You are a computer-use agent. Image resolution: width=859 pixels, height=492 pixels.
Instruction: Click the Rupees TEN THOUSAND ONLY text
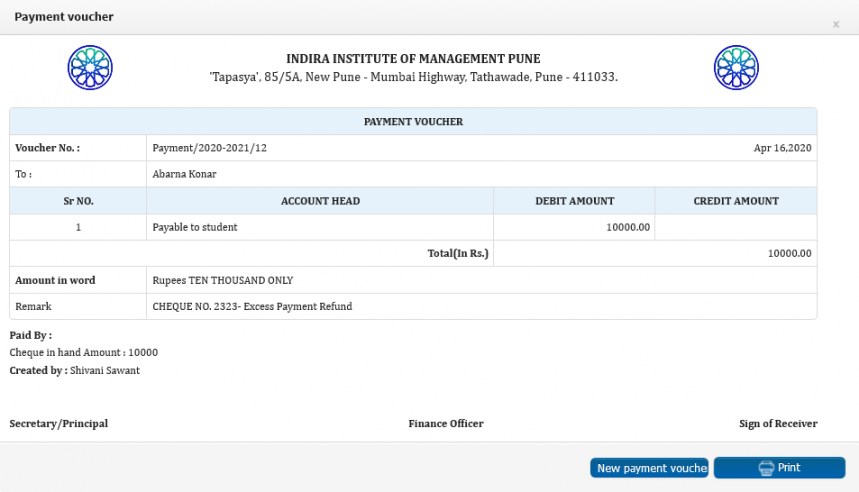pos(222,281)
